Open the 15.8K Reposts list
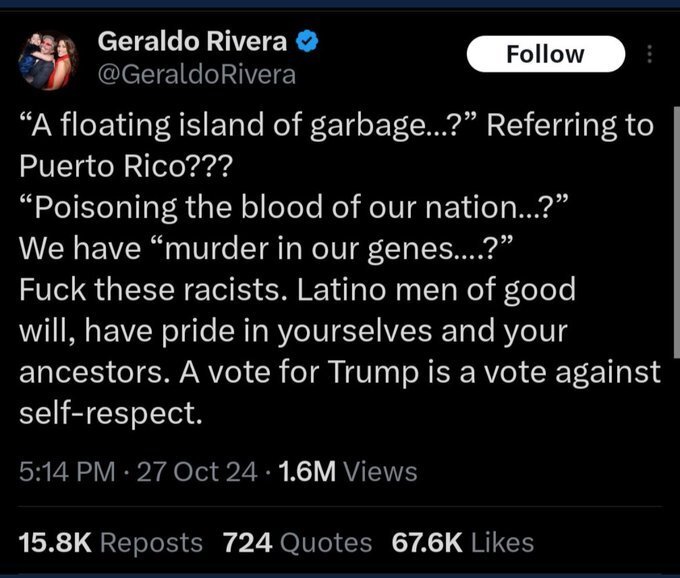Viewport: 680px width, 578px height. pyautogui.click(x=110, y=543)
